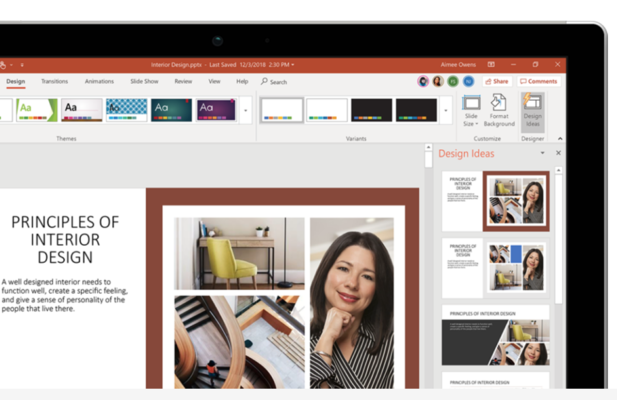Expand the Themes gallery
The width and height of the screenshot is (617, 400).
246,111
